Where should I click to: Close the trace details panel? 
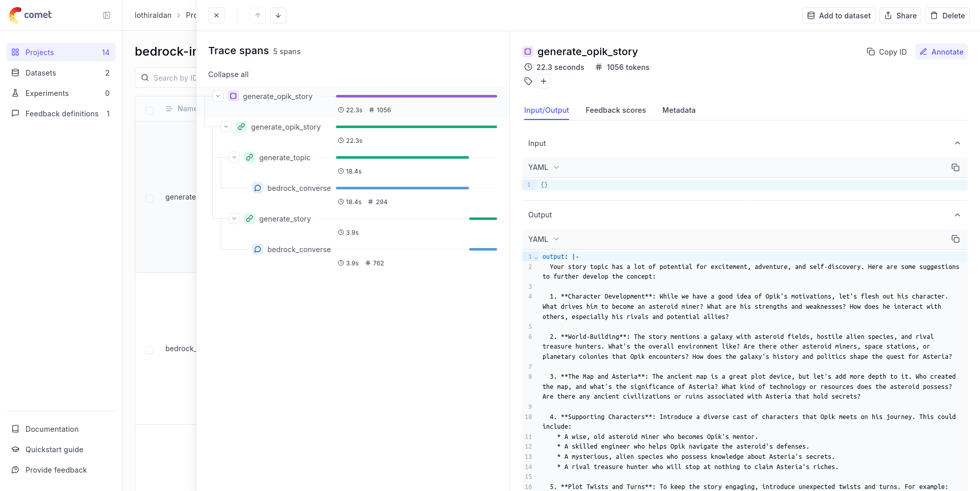[x=216, y=15]
